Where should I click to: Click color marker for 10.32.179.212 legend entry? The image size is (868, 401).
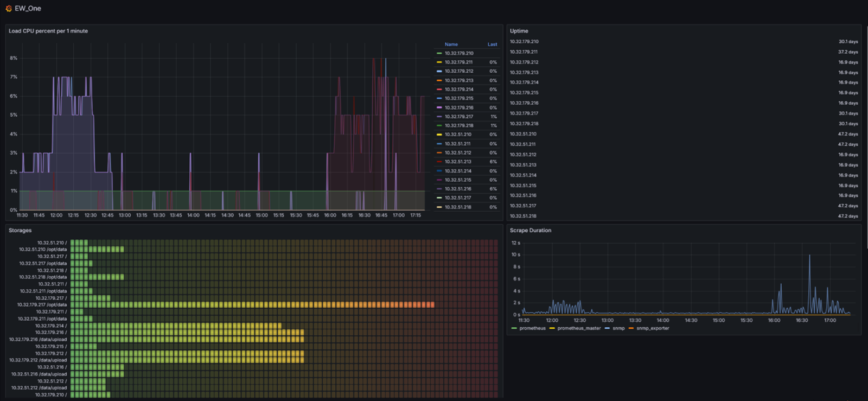click(x=439, y=71)
